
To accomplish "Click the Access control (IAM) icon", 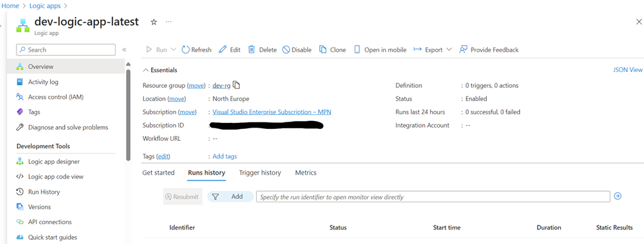I will point(20,97).
